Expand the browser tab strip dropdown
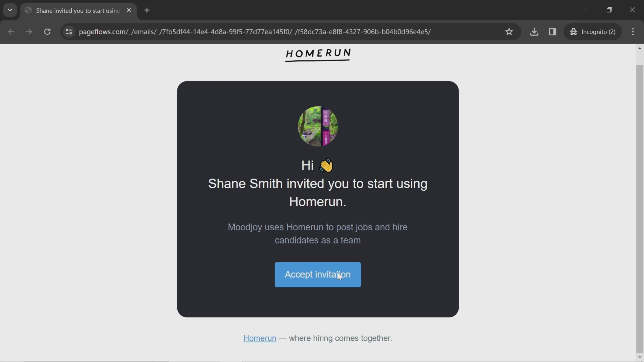The width and height of the screenshot is (644, 362). coord(10,10)
